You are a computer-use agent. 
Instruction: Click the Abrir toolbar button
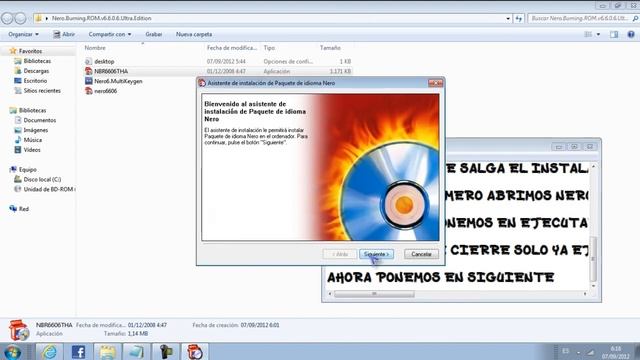[64, 34]
